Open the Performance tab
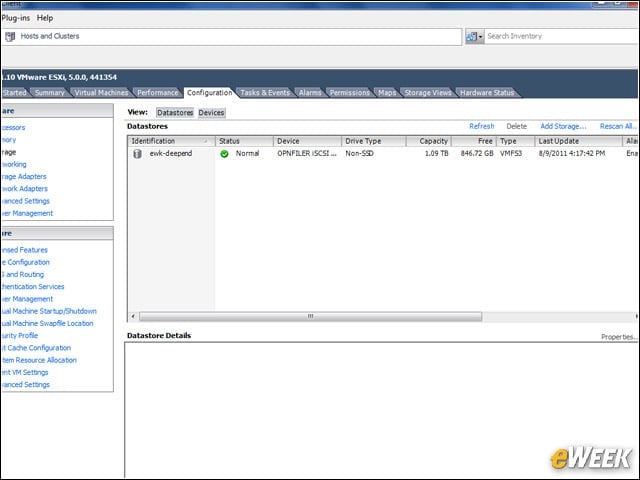 (x=158, y=93)
